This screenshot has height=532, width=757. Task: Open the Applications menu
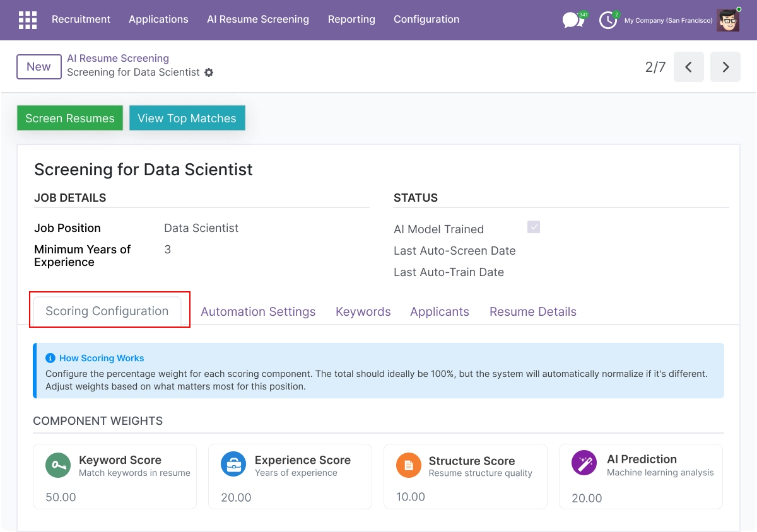pos(158,20)
